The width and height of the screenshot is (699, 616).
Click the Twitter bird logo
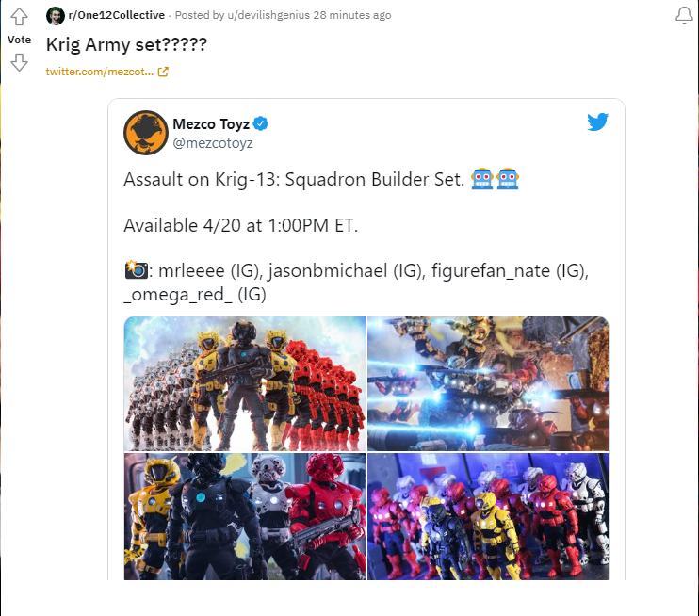[x=597, y=122]
